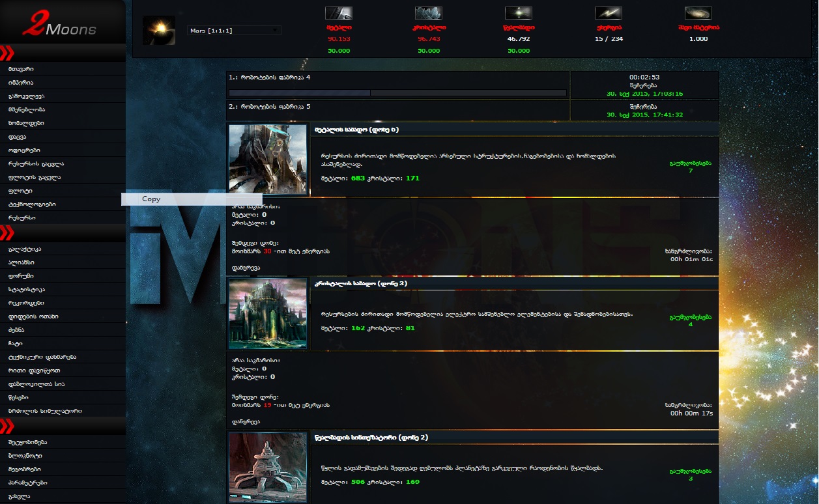Click the crystal (კრისტალი) resource icon
Screen dimensions: 819x504
click(x=429, y=13)
